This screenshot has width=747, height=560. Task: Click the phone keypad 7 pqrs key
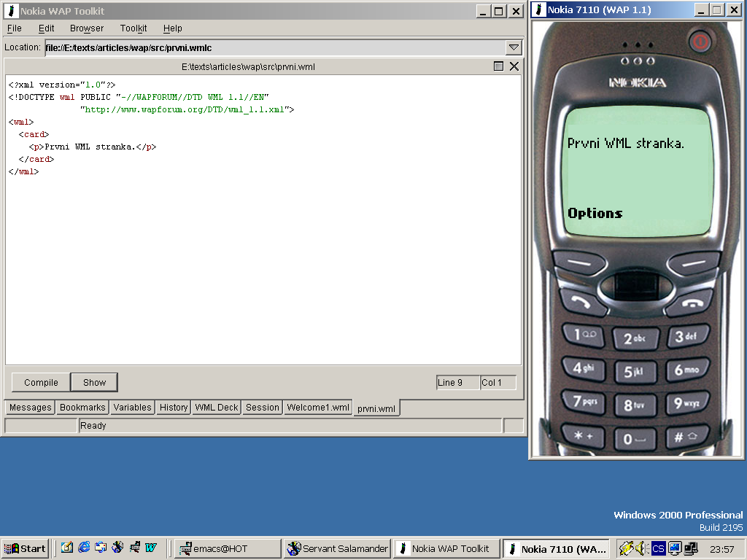(585, 402)
